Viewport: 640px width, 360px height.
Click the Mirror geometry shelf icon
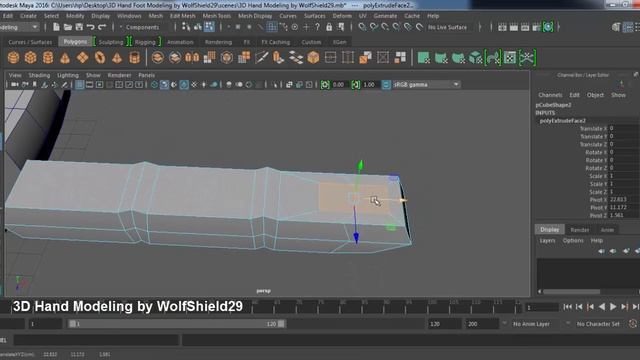point(192,58)
